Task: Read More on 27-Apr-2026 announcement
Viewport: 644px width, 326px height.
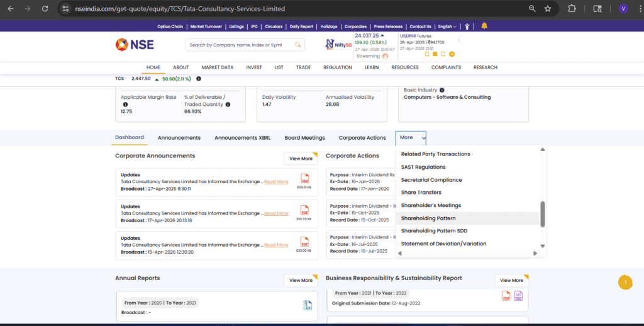Action: pyautogui.click(x=276, y=182)
